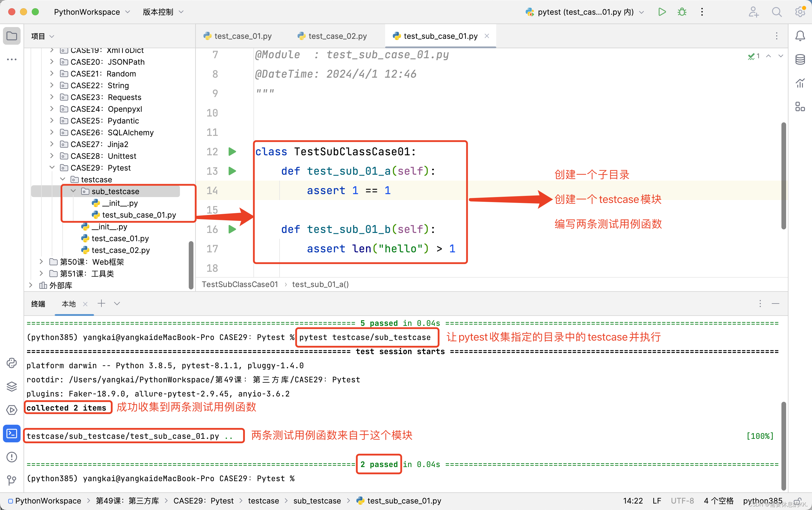Open Notifications bell panel
The height and width of the screenshot is (510, 812).
800,36
